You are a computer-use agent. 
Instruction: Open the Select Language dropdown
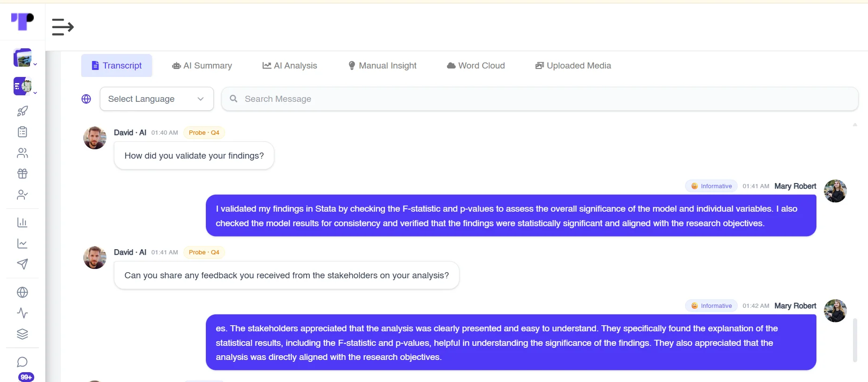(157, 99)
